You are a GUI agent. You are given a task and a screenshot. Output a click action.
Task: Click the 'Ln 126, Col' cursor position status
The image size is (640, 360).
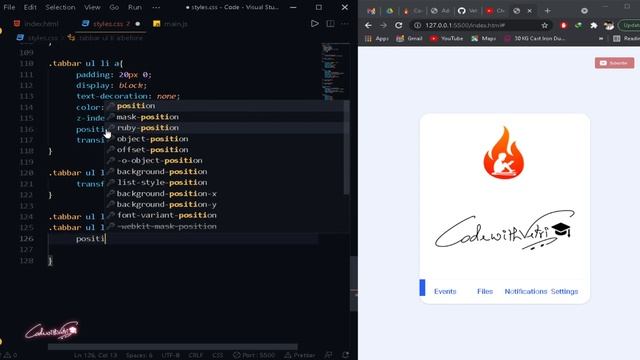point(96,355)
